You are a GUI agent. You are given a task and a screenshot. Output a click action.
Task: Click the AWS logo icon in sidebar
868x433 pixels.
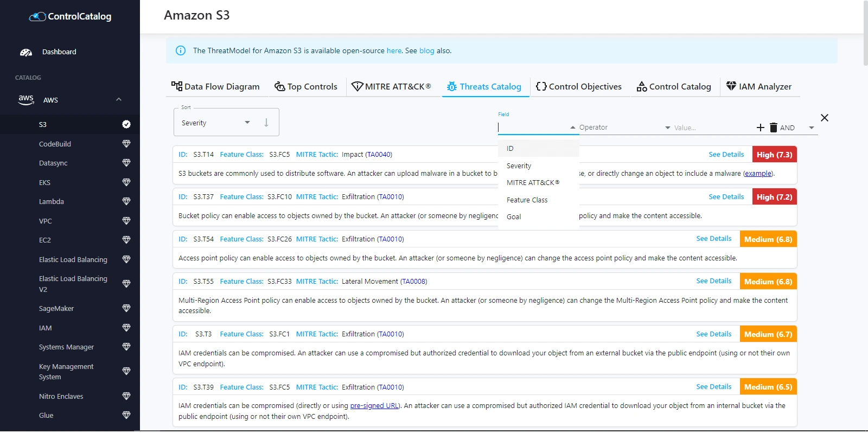coord(26,99)
